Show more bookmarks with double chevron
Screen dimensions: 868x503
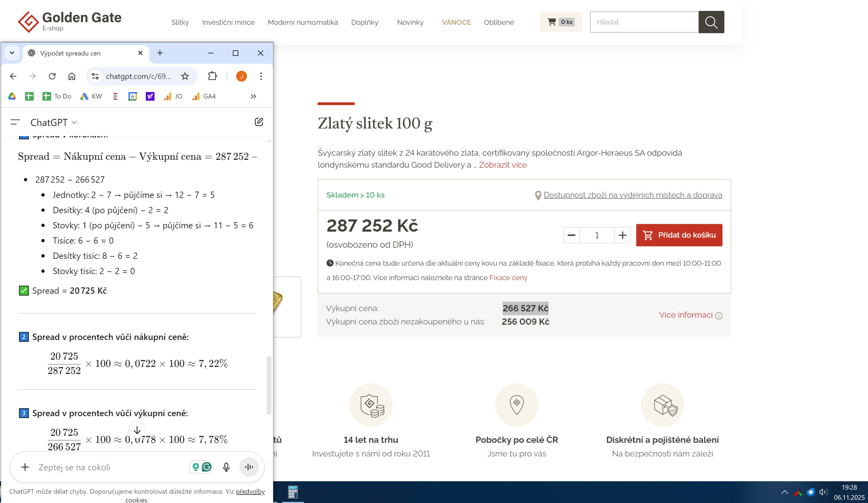[x=254, y=96]
